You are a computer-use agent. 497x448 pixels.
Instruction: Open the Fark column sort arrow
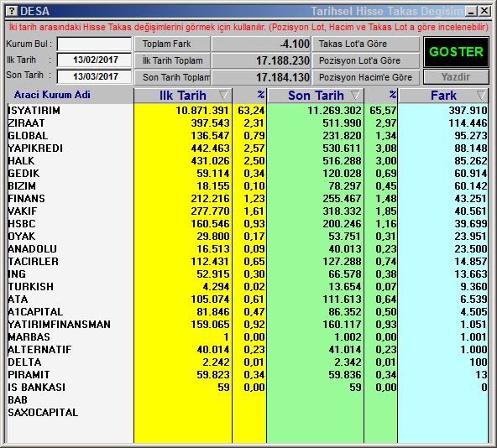[x=481, y=95]
